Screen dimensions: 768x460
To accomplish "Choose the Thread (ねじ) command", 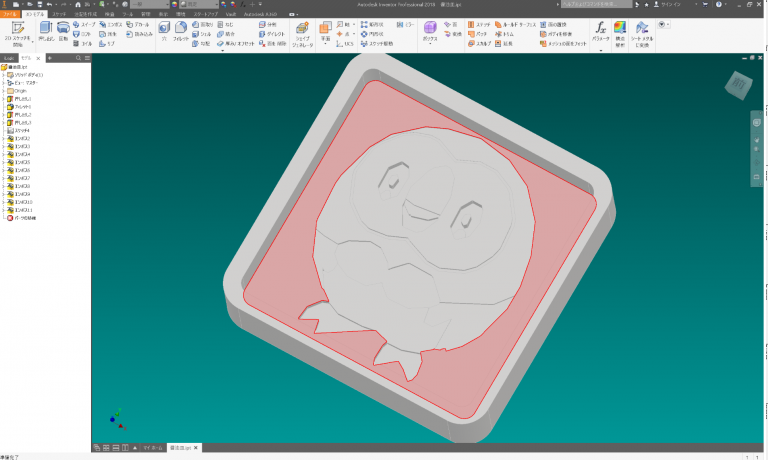I will point(225,24).
